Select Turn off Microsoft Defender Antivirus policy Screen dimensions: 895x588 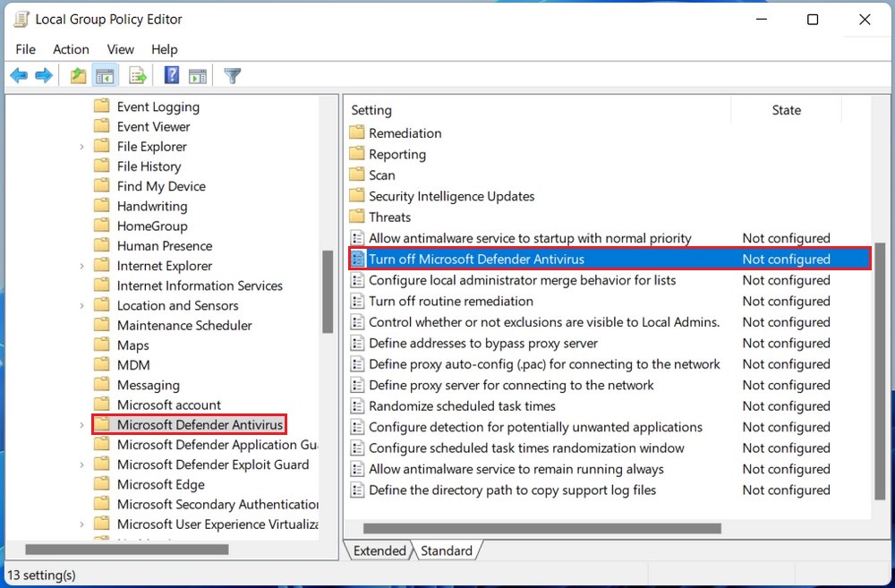[609, 259]
